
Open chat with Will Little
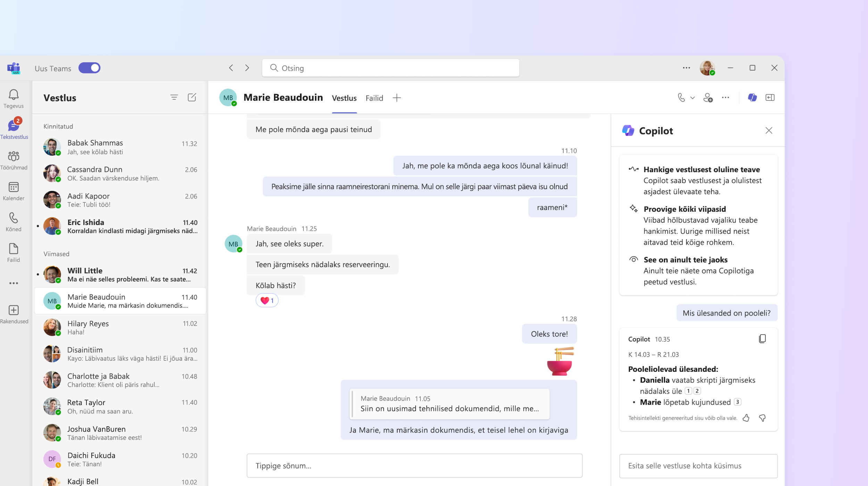[x=120, y=274]
